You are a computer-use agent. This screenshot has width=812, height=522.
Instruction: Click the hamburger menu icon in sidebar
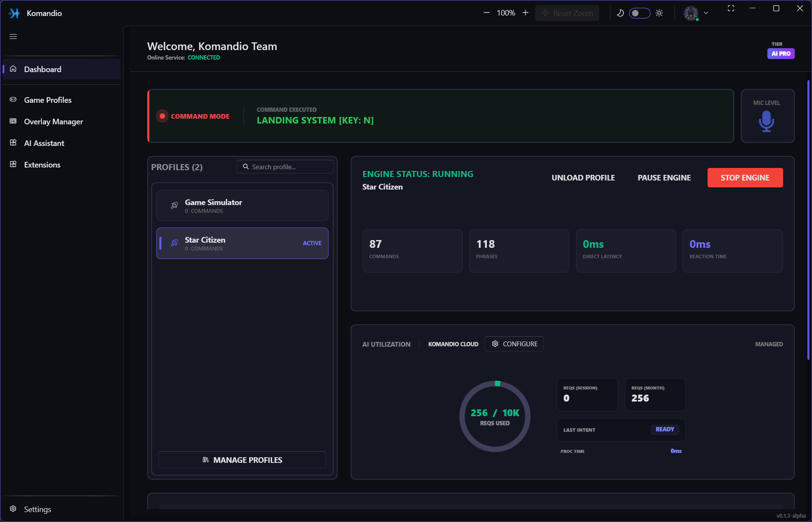click(13, 37)
